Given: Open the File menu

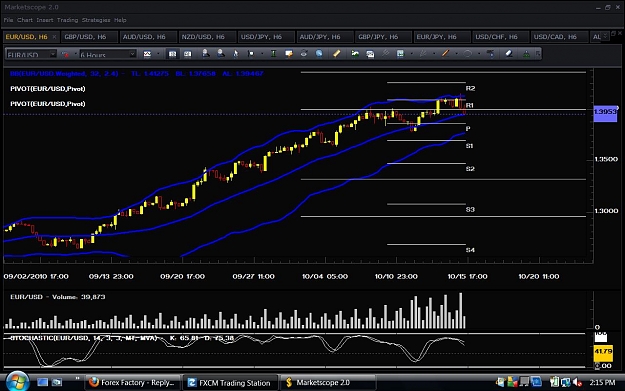Looking at the screenshot, I should pyautogui.click(x=8, y=20).
